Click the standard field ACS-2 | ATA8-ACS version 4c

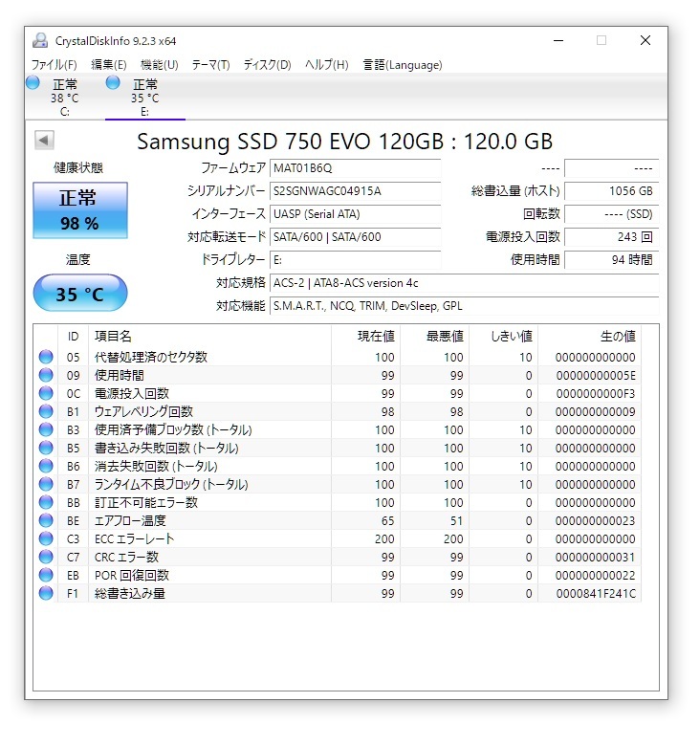click(464, 282)
